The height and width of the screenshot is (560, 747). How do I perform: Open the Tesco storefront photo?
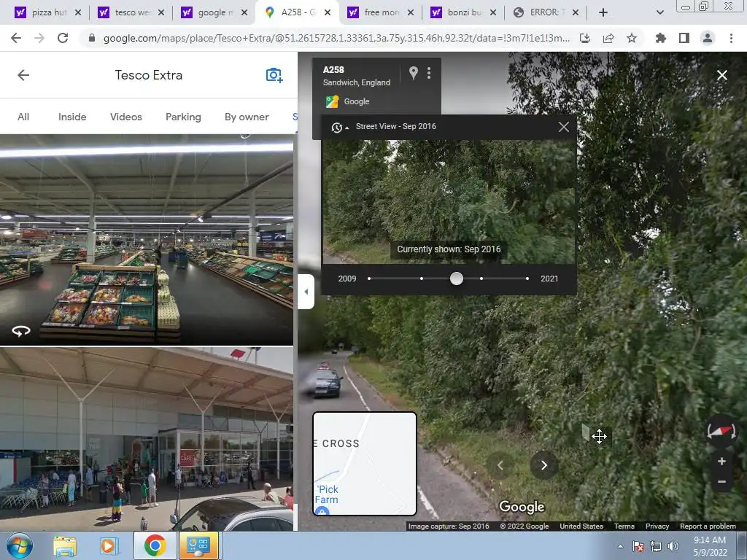(x=147, y=438)
